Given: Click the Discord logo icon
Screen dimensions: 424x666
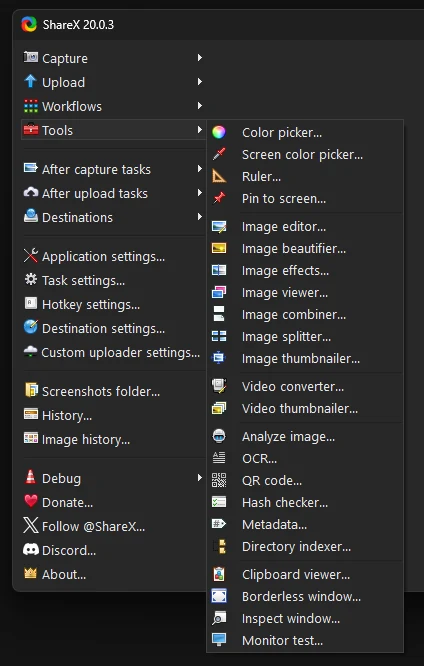Looking at the screenshot, I should tap(31, 550).
